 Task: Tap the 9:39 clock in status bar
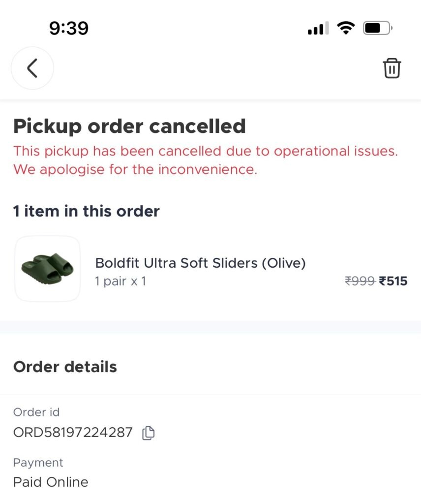(69, 28)
